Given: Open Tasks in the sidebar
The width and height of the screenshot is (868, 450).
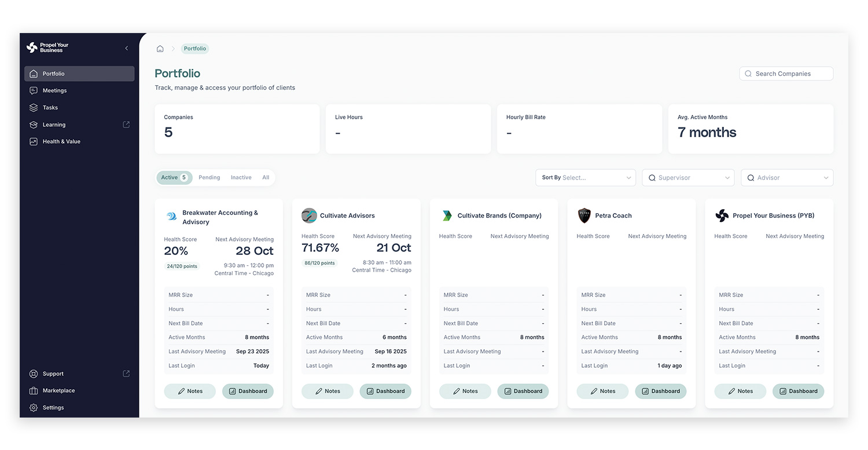Looking at the screenshot, I should point(50,108).
